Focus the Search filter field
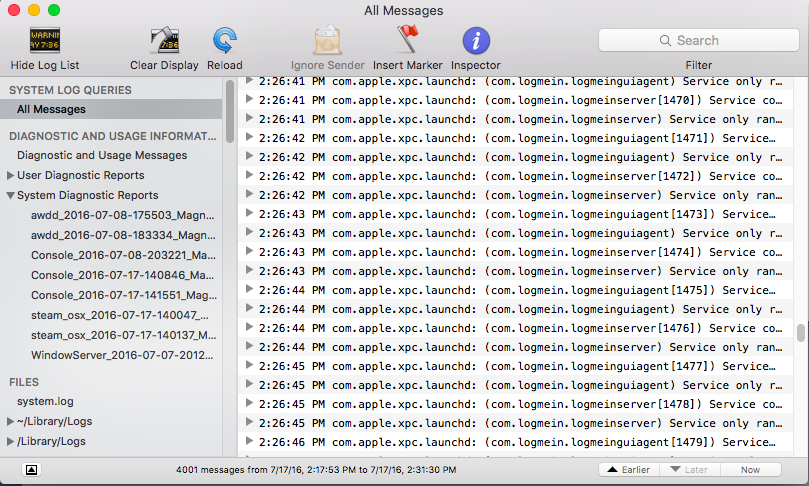Screen dimensions: 809x486 click(x=699, y=40)
